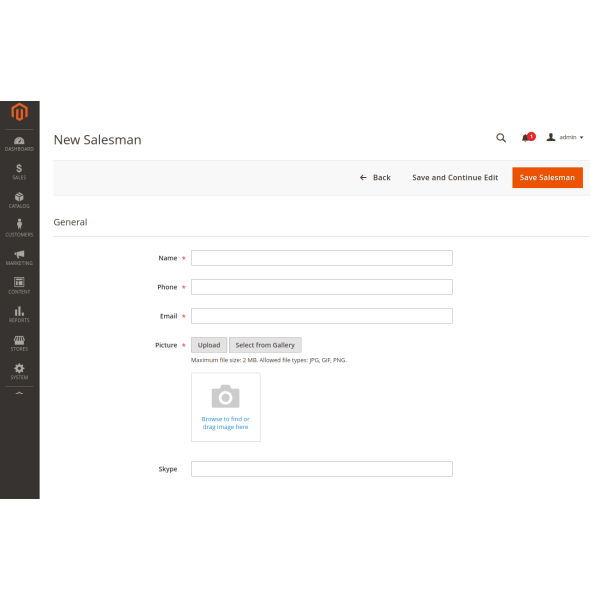Open the Sales dollar icon menu

19,171
